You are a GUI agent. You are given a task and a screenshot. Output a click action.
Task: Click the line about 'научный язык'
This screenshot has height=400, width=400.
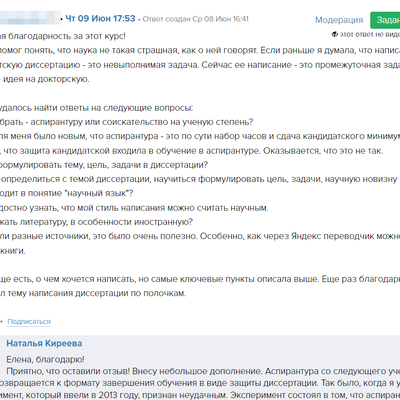pos(67,193)
